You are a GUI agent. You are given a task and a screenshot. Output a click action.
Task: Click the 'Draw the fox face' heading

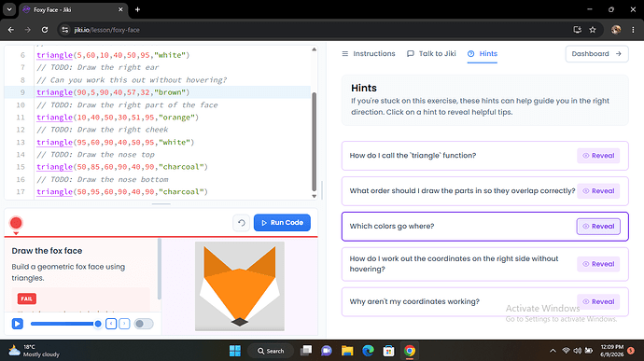tap(47, 251)
